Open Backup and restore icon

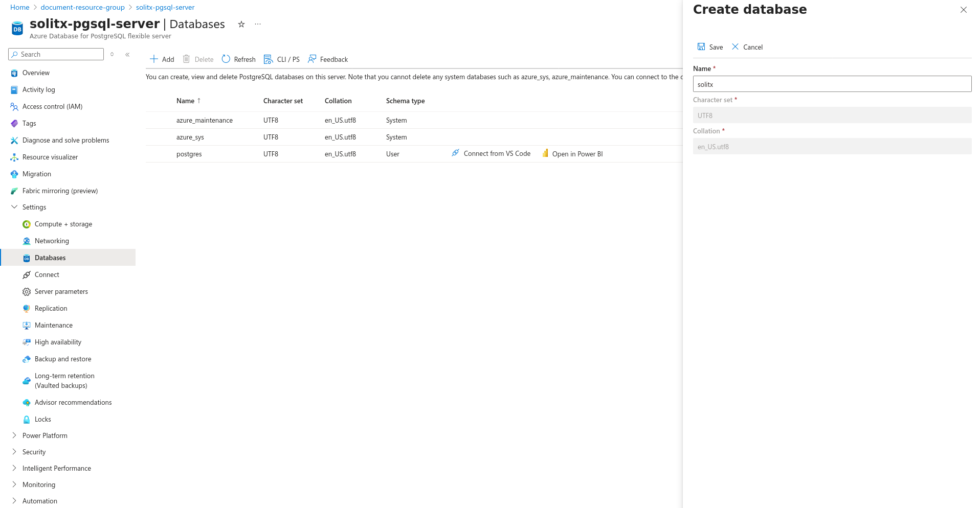click(27, 359)
